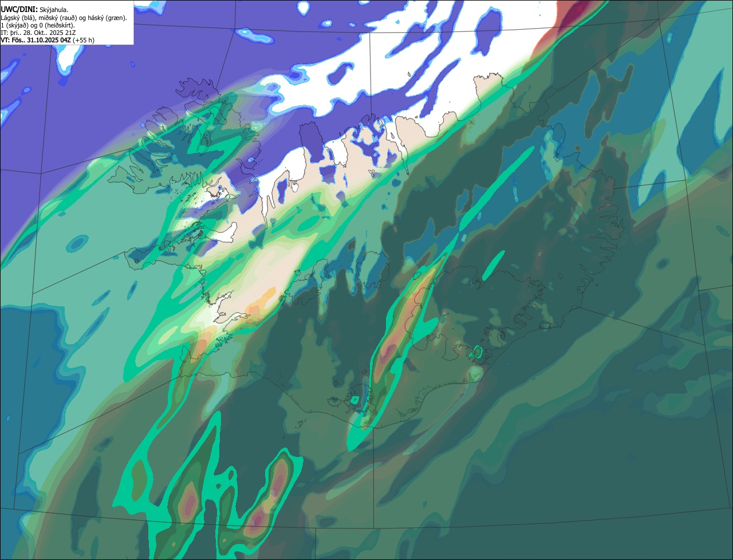Click the 'Lágský (blá), miðský (rauð)' legend line
The height and width of the screenshot is (560, 733).
tap(64, 18)
